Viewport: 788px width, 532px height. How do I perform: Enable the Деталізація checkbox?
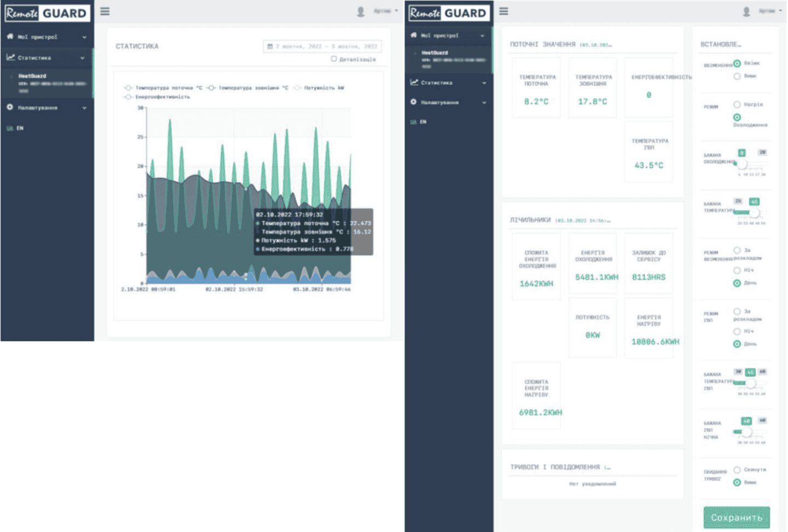coord(334,59)
